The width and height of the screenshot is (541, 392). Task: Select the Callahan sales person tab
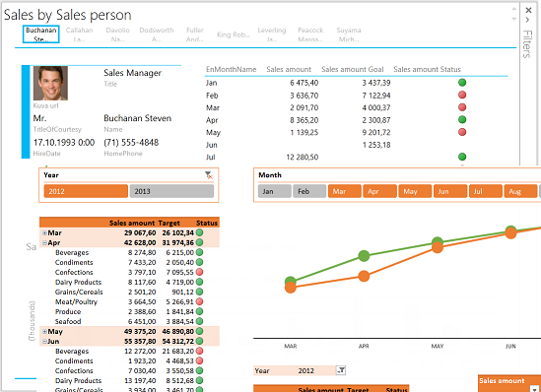pos(80,34)
